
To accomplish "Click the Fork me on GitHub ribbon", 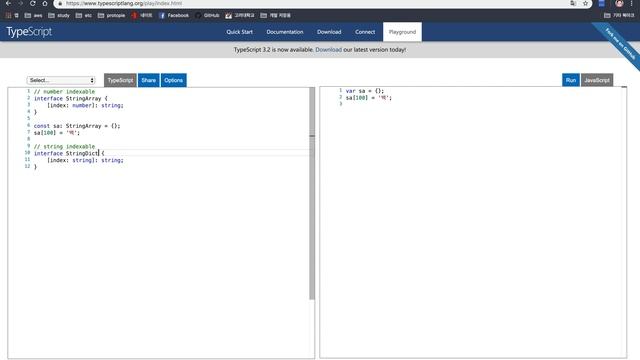I will (x=620, y=43).
